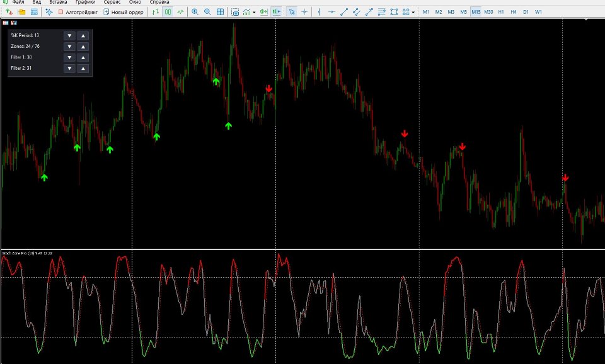Toggle chart shift from right edge

(276, 12)
